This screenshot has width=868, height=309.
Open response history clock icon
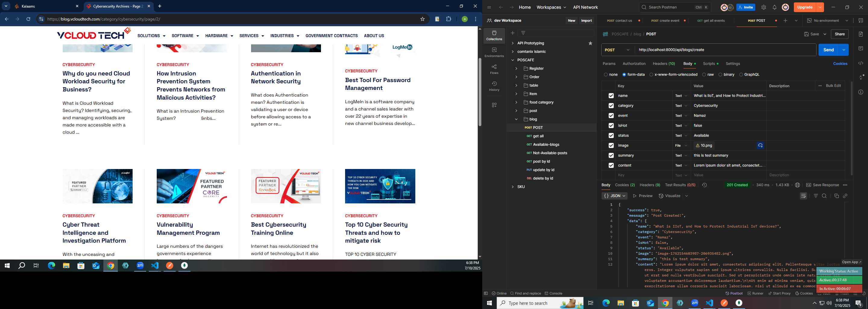pos(704,185)
